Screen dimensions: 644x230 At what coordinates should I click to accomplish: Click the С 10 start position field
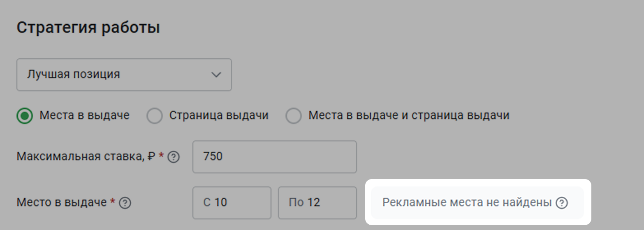[x=232, y=203]
